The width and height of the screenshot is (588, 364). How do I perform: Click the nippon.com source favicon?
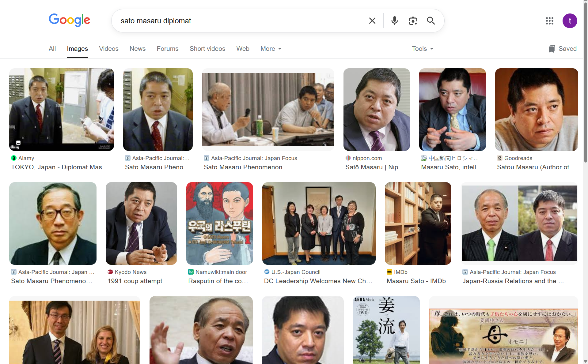(x=348, y=158)
